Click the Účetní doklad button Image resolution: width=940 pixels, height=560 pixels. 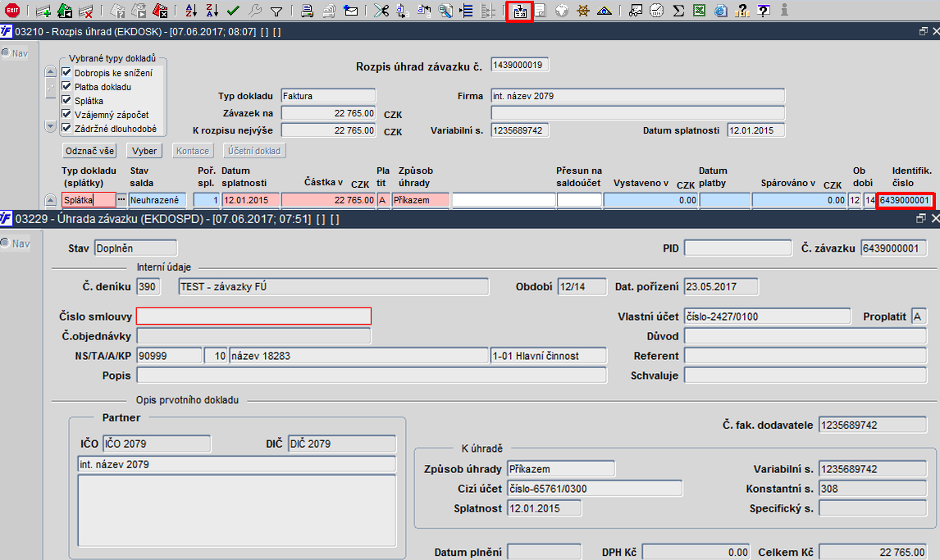click(x=254, y=151)
